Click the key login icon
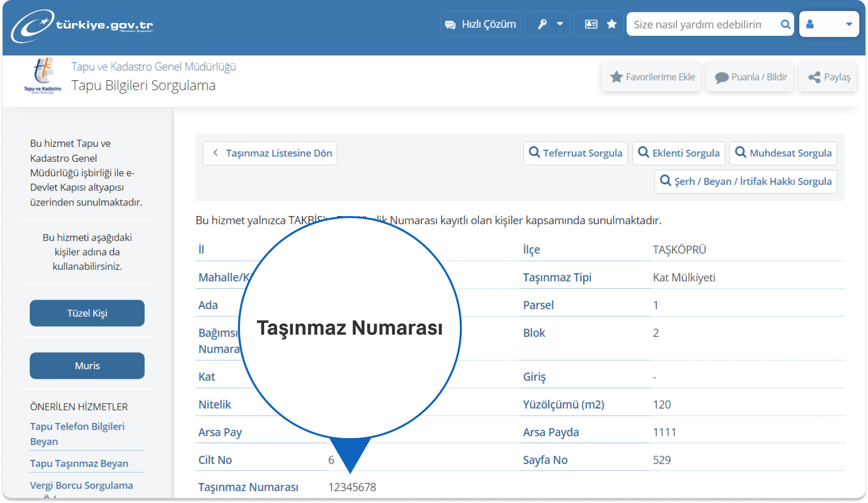 click(x=542, y=24)
